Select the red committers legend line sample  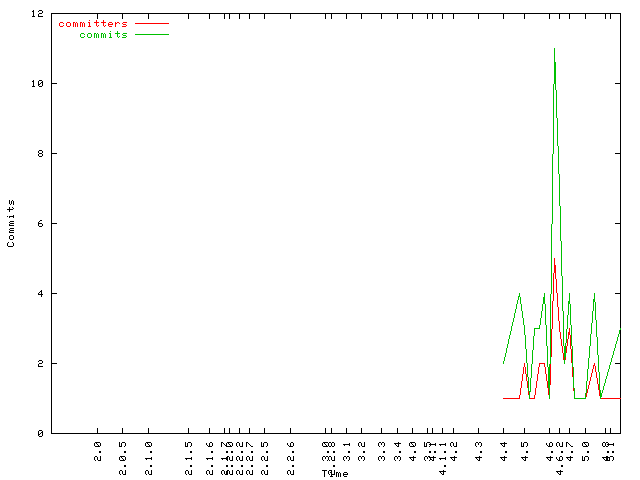[152, 23]
